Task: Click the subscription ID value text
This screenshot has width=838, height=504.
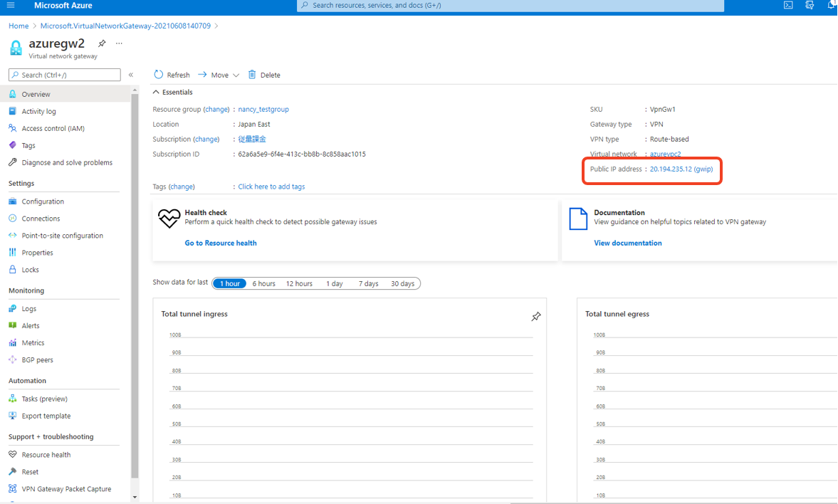Action: point(302,154)
